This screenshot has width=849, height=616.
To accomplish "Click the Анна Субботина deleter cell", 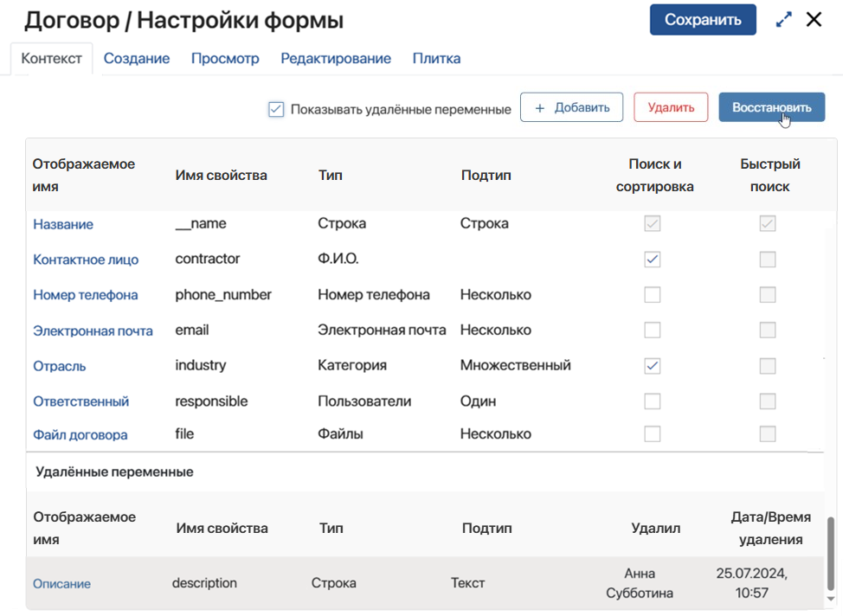I will [x=640, y=583].
